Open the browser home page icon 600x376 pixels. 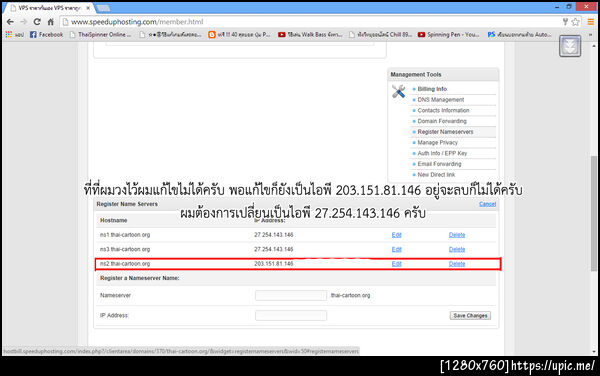pyautogui.click(x=51, y=22)
